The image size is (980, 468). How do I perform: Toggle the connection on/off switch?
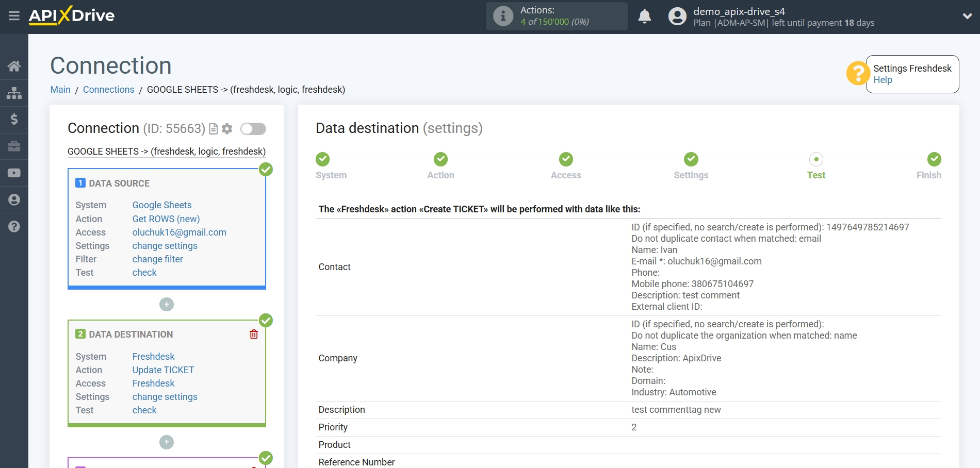pyautogui.click(x=253, y=129)
